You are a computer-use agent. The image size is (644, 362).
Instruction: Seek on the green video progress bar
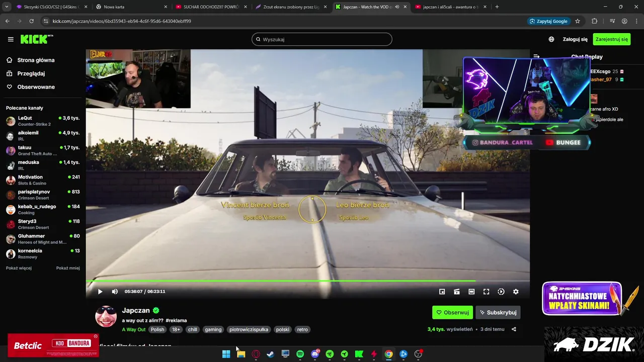point(307,281)
